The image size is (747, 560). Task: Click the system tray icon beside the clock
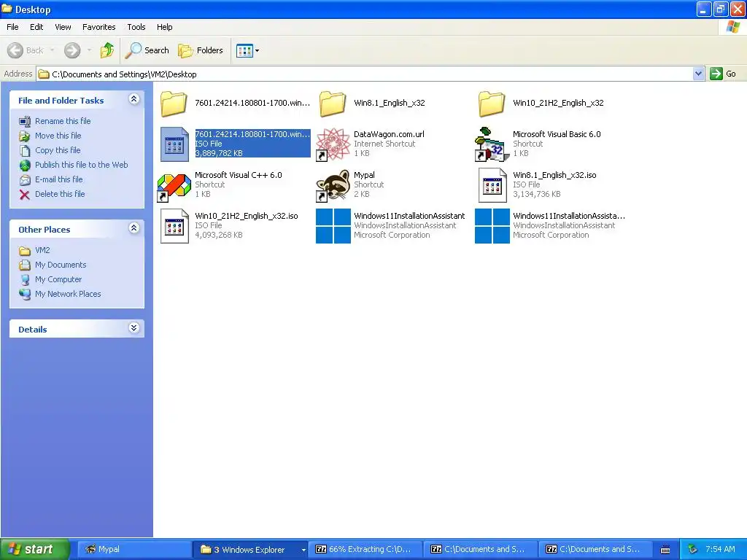[x=693, y=550]
